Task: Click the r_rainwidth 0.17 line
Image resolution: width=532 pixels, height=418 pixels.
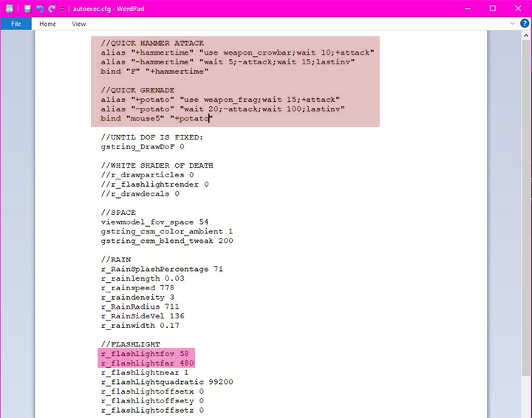Action: (140, 326)
